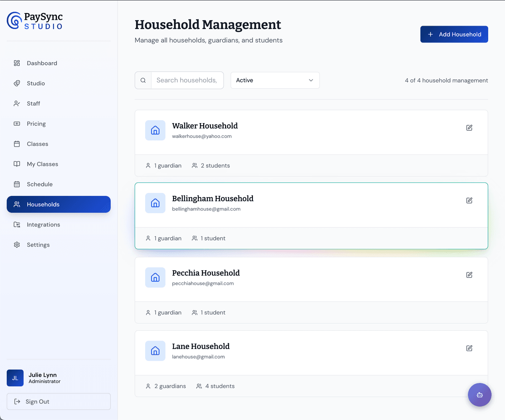Image resolution: width=505 pixels, height=420 pixels.
Task: Open Schedule with its calendar icon
Action: [x=17, y=184]
